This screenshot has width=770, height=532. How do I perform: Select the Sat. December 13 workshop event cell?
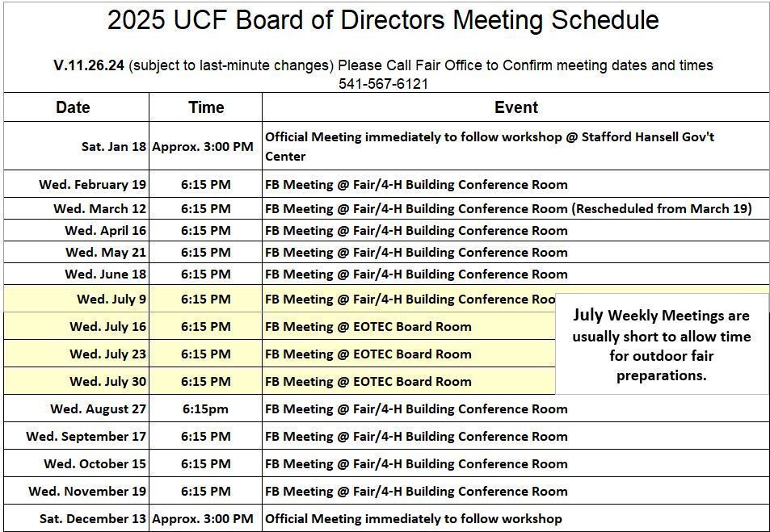414,518
